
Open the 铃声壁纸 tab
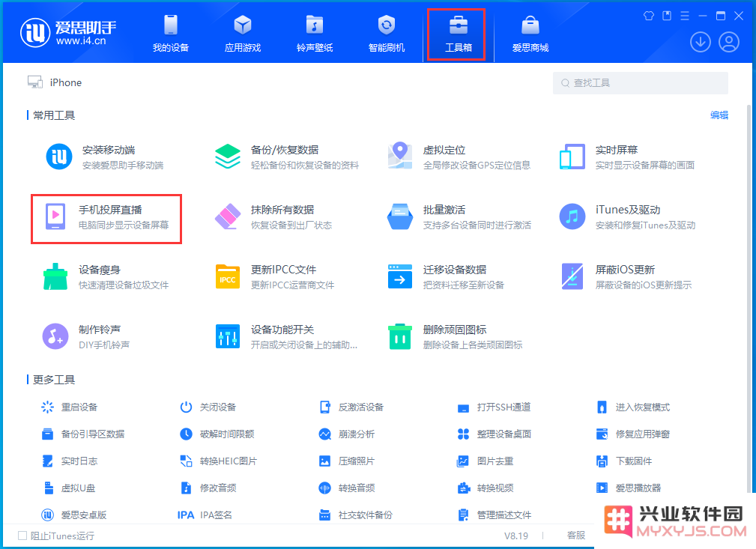[315, 33]
